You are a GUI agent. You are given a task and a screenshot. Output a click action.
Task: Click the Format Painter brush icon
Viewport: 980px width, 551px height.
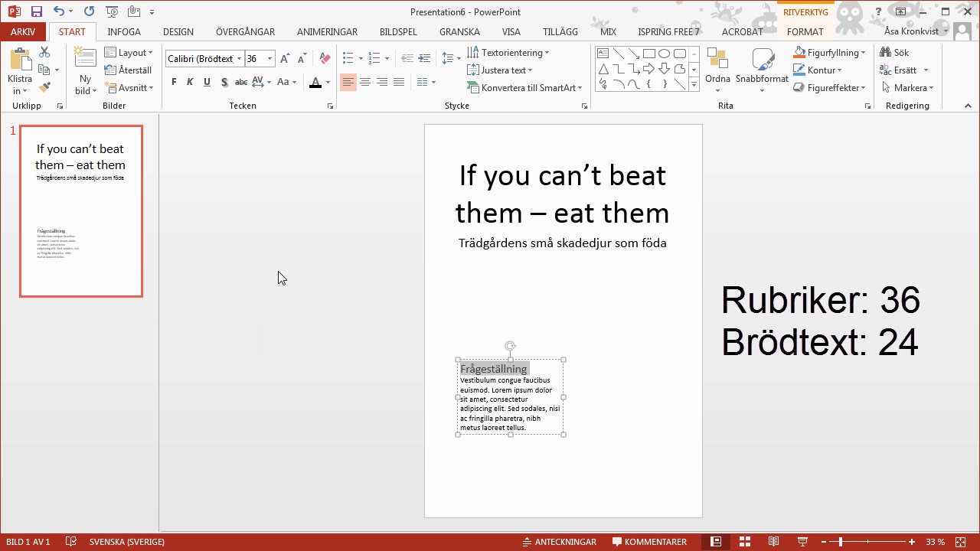pos(44,88)
